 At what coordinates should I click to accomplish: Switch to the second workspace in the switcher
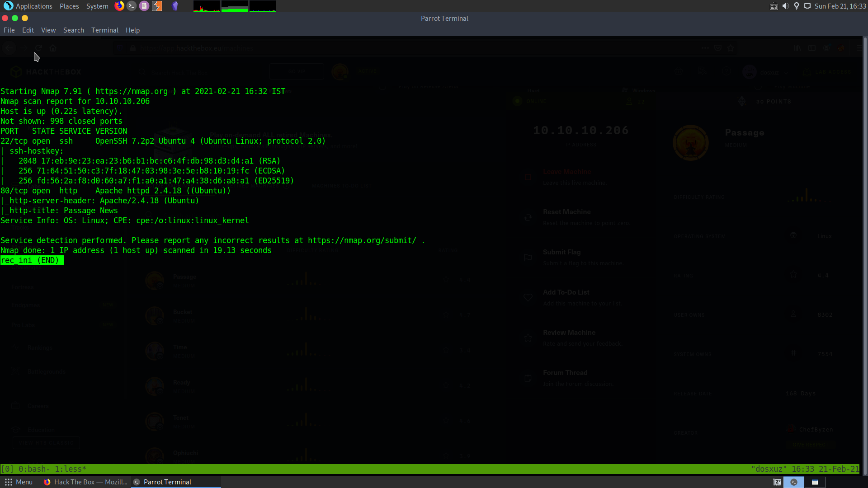815,482
